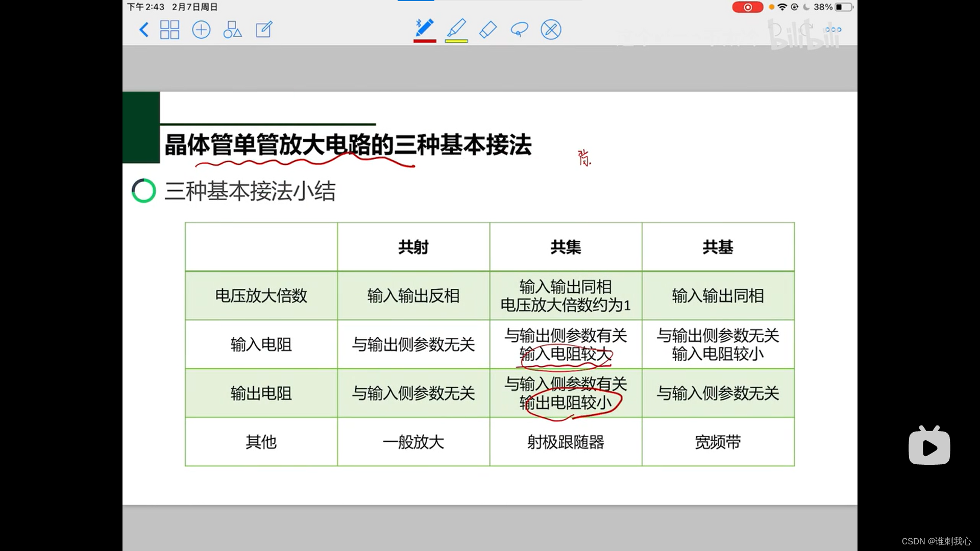Screen dimensions: 980x551
Task: Click the 射极跟随器 table cell
Action: click(x=566, y=442)
